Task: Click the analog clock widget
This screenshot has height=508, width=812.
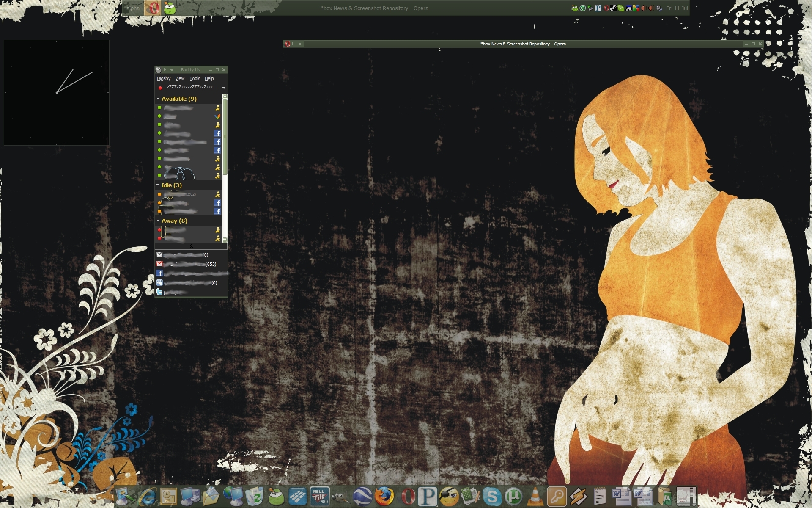Action: pos(57,93)
